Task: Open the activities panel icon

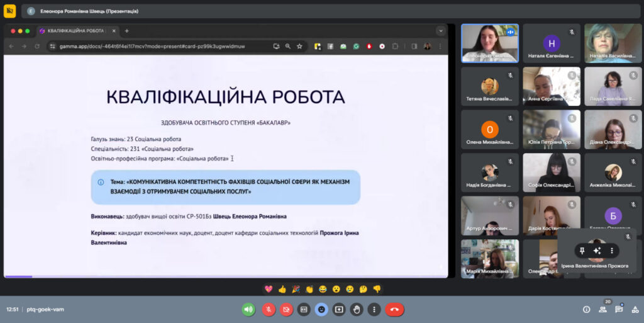Action: pos(635,309)
